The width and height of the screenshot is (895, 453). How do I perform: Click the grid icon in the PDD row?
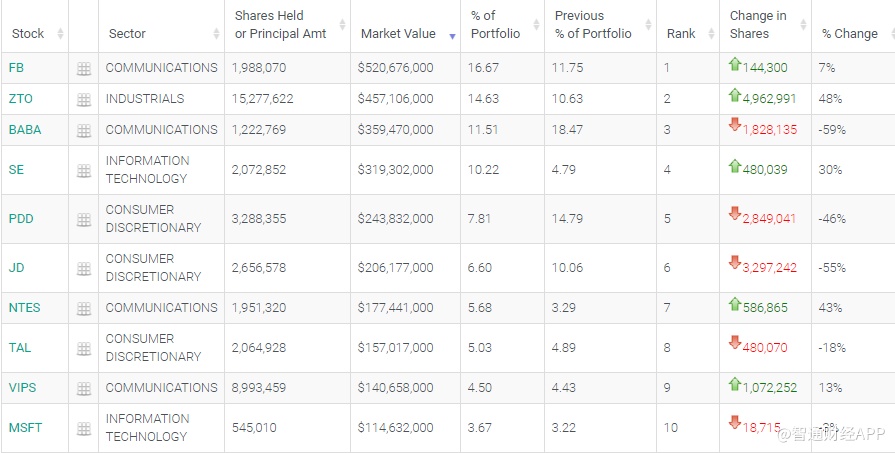[x=84, y=220]
